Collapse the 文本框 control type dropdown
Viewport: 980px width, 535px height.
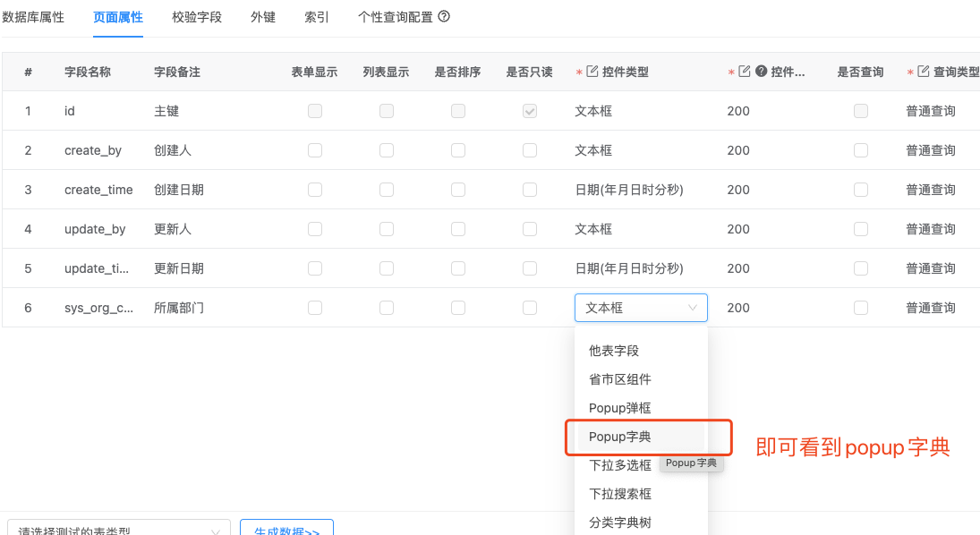tap(641, 308)
